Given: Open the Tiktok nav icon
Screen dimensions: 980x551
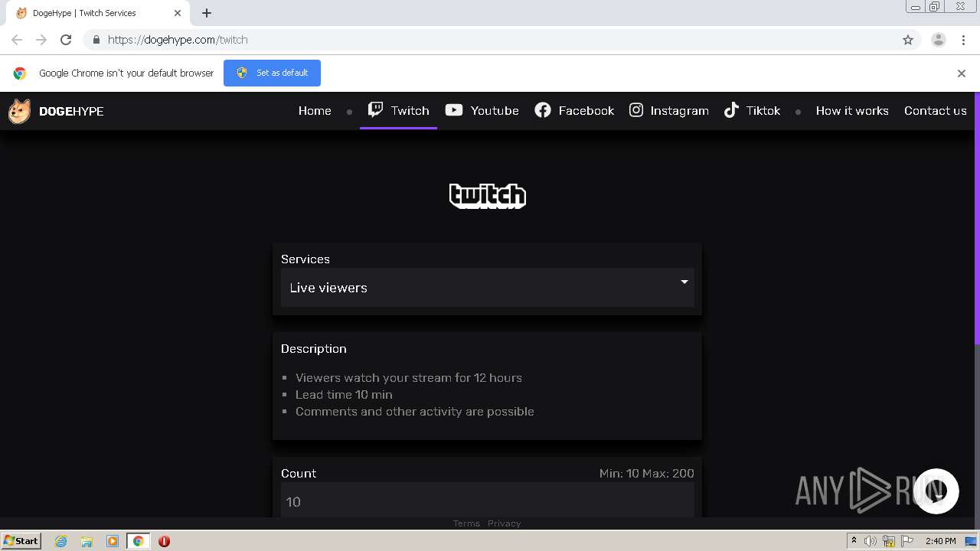Looking at the screenshot, I should pyautogui.click(x=731, y=110).
